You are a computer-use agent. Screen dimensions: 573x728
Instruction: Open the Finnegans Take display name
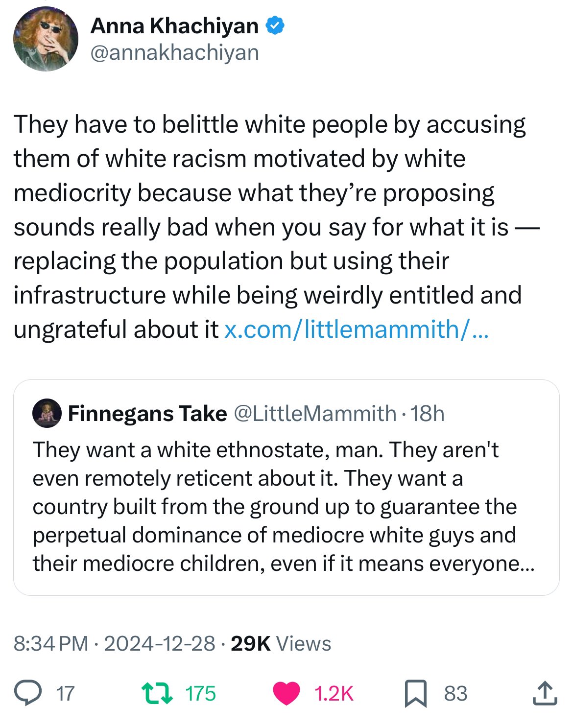click(x=147, y=414)
